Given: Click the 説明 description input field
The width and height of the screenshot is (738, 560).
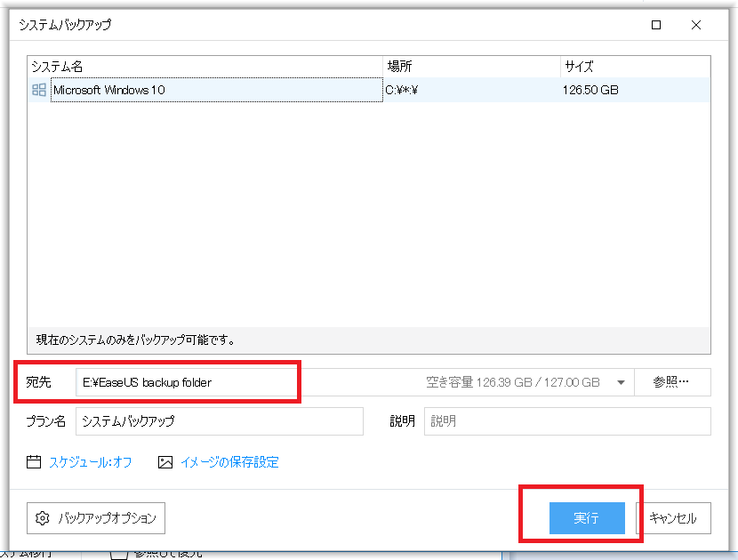Looking at the screenshot, I should tap(567, 421).
